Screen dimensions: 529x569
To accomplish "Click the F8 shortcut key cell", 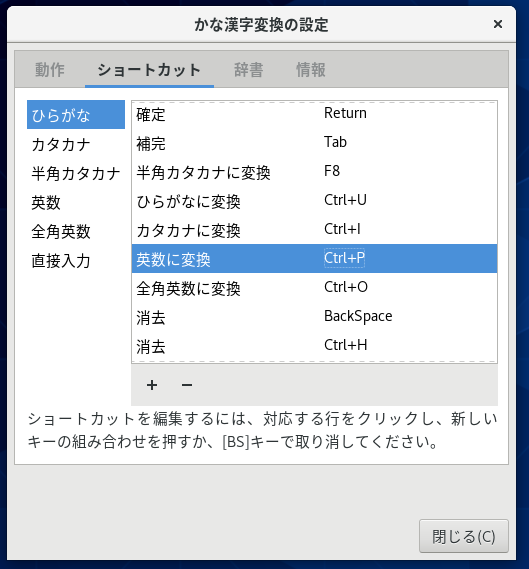I will (332, 171).
